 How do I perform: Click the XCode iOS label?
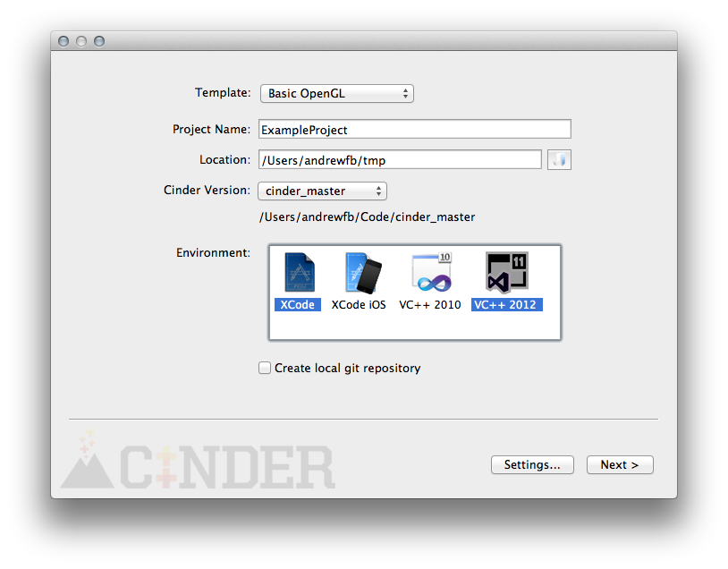[359, 305]
